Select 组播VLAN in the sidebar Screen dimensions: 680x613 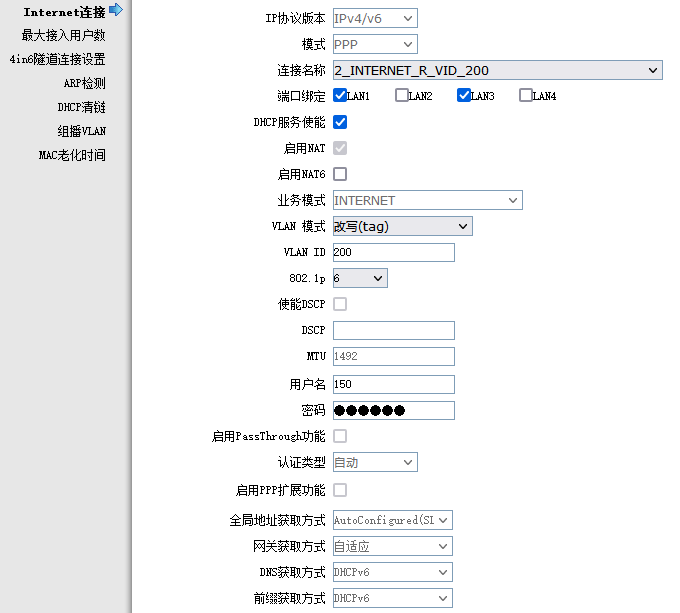point(81,132)
